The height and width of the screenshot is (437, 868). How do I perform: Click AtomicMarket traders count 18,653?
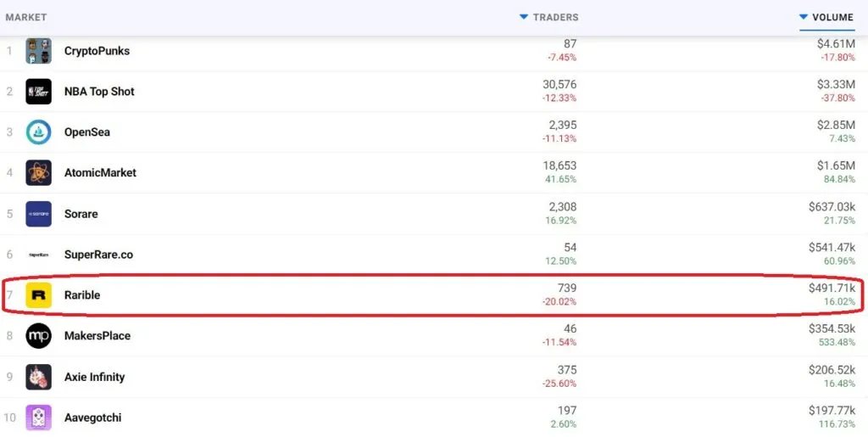(559, 165)
